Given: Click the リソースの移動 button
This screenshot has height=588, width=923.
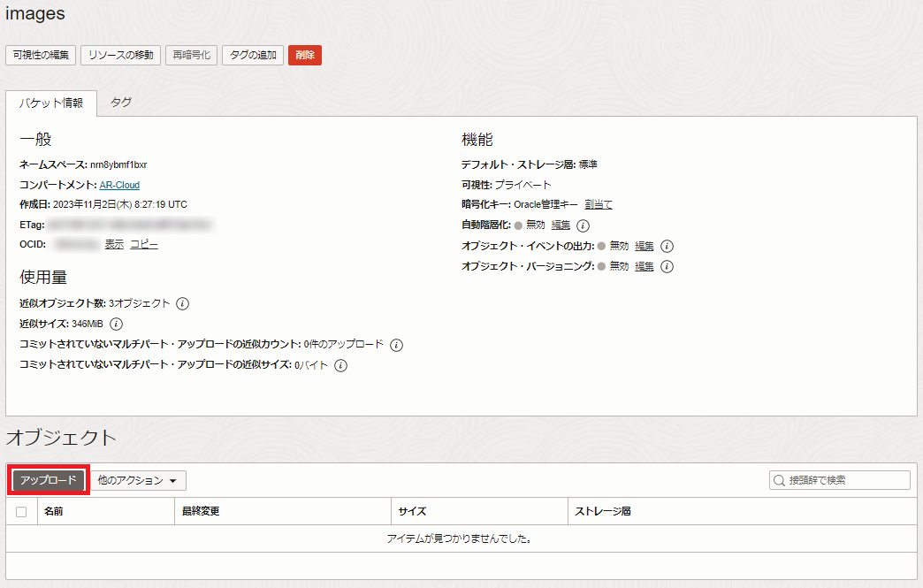Looking at the screenshot, I should (120, 55).
